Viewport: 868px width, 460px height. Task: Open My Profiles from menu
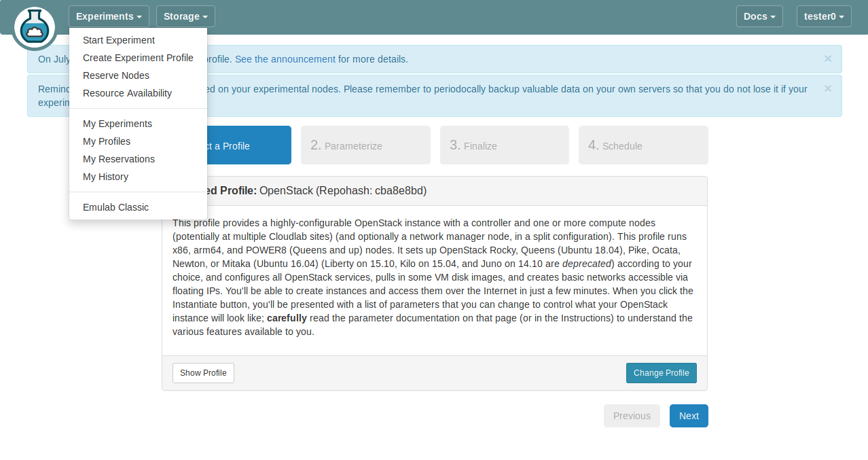click(x=107, y=141)
